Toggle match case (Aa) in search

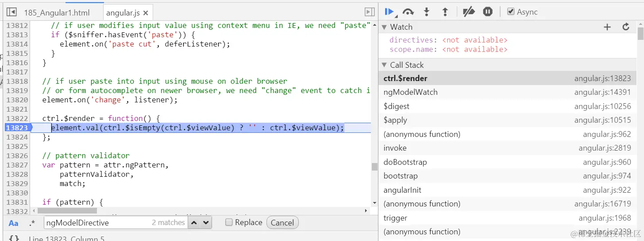(14, 223)
